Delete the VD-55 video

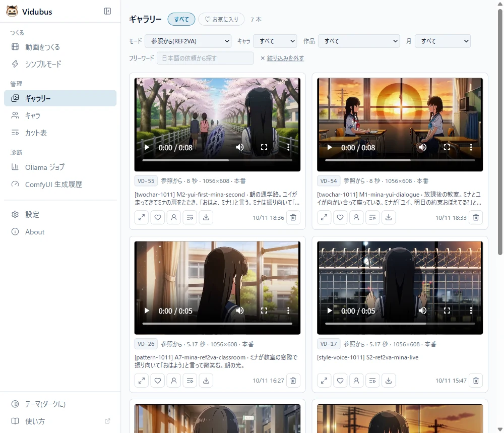click(293, 217)
